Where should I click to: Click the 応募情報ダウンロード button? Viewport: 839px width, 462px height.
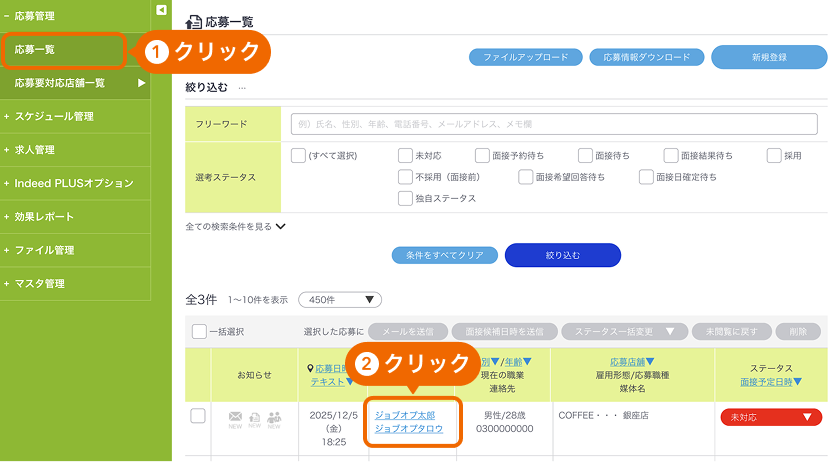pyautogui.click(x=646, y=57)
